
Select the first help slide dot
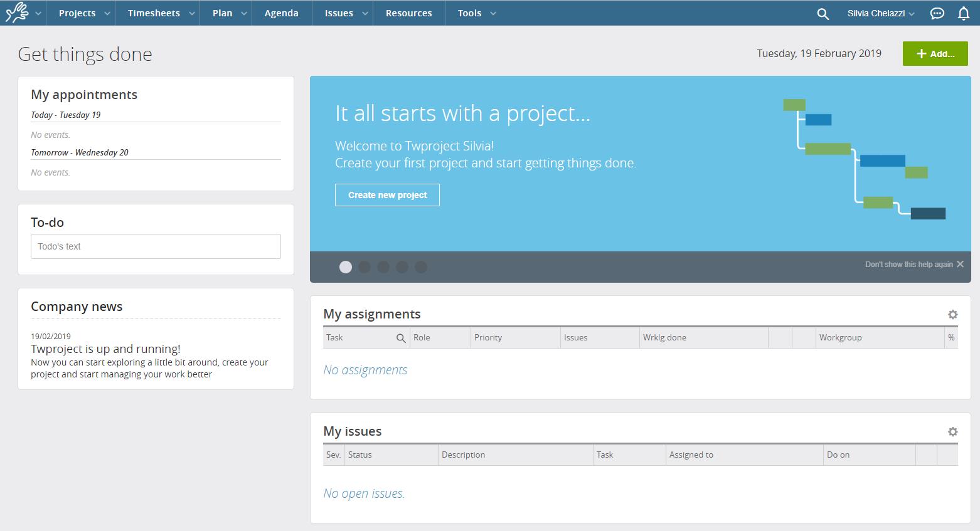[346, 267]
